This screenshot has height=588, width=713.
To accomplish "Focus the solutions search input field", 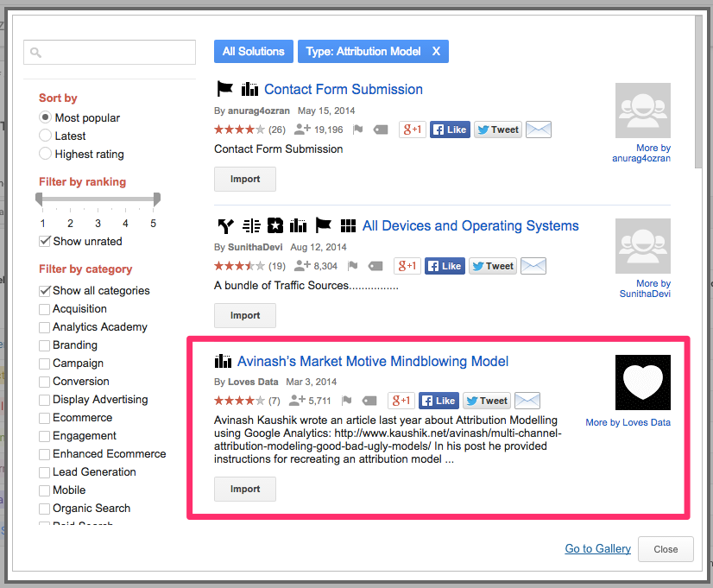I will pos(110,53).
